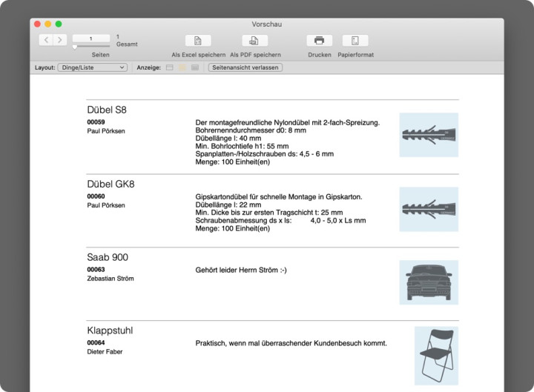Switch Anzeige to form view icon
Screen dimensions: 534x392
[x=169, y=67]
